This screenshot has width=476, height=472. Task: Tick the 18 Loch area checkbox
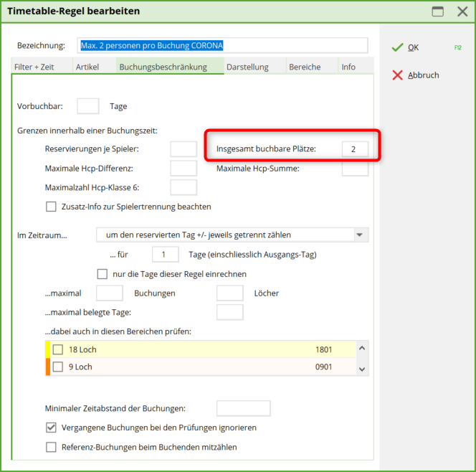tap(58, 350)
